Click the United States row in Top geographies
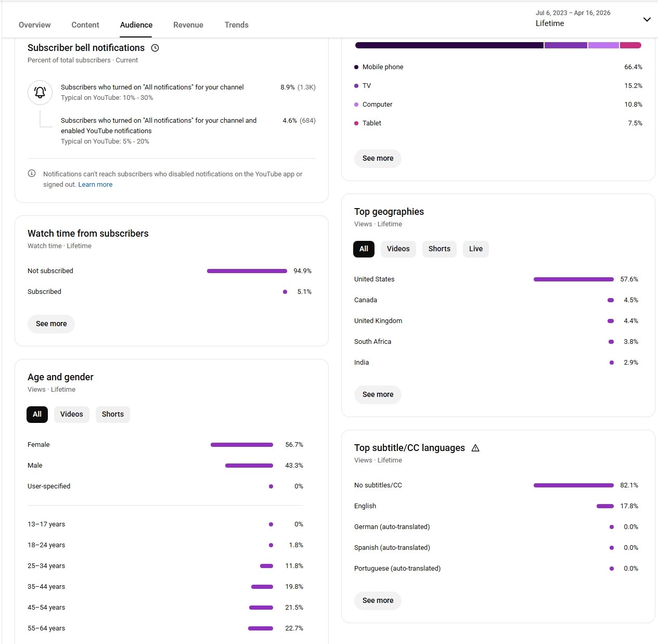This screenshot has width=658, height=644. [375, 279]
